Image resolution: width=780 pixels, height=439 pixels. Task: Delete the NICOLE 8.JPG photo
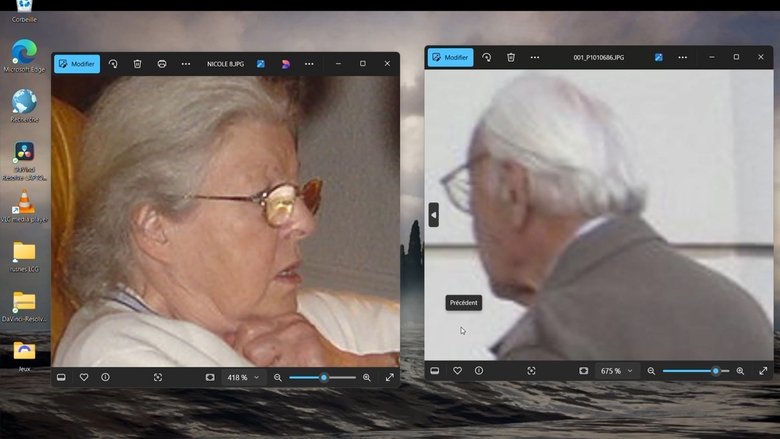[137, 64]
